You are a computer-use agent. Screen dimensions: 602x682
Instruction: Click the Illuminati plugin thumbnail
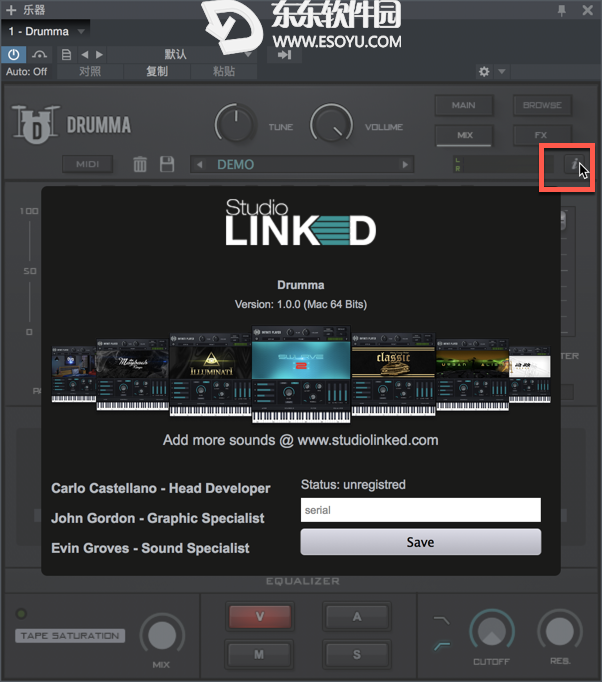[x=211, y=375]
